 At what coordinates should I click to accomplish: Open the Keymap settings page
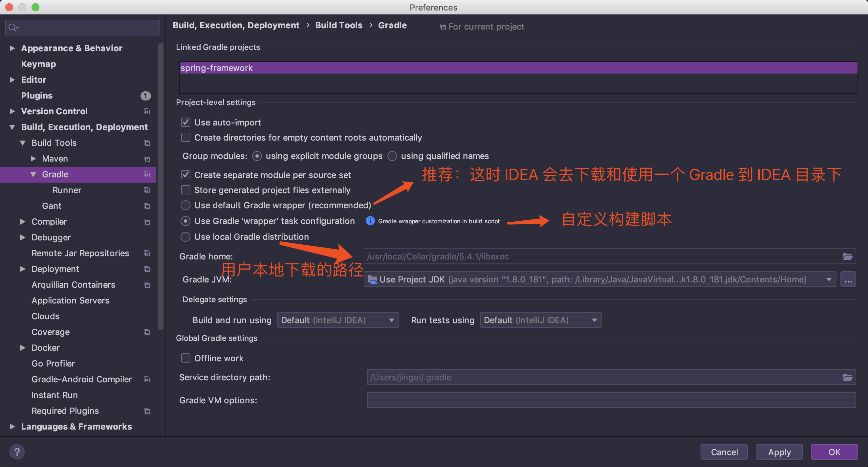(38, 64)
